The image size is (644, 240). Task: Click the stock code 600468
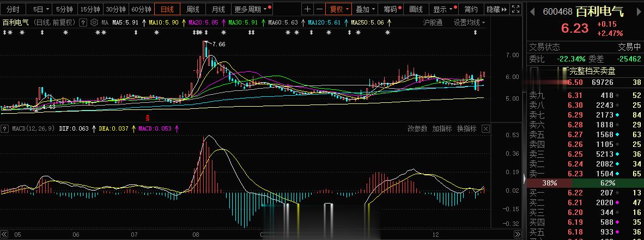click(557, 12)
